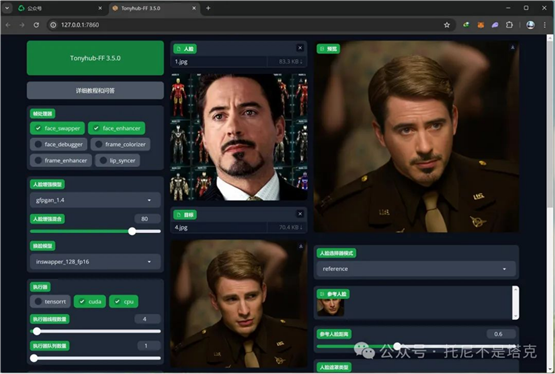555x374 pixels.
Task: Click the gray tutorial button below title
Action: click(x=95, y=91)
